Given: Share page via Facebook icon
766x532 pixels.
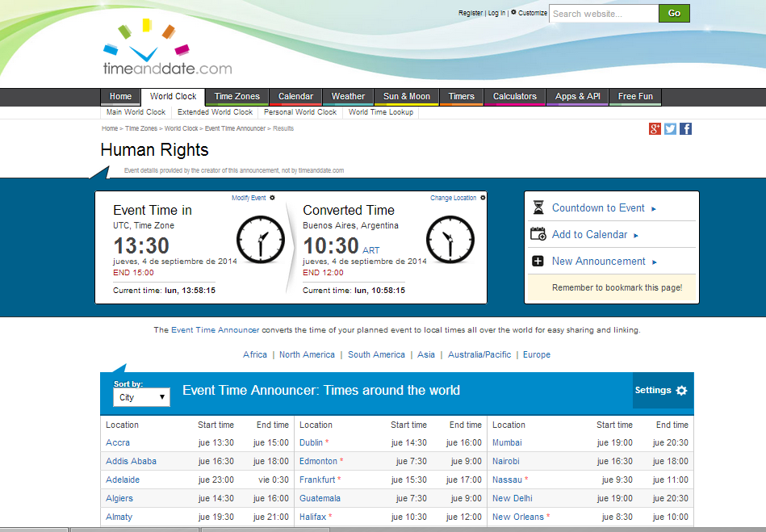Looking at the screenshot, I should click(685, 129).
